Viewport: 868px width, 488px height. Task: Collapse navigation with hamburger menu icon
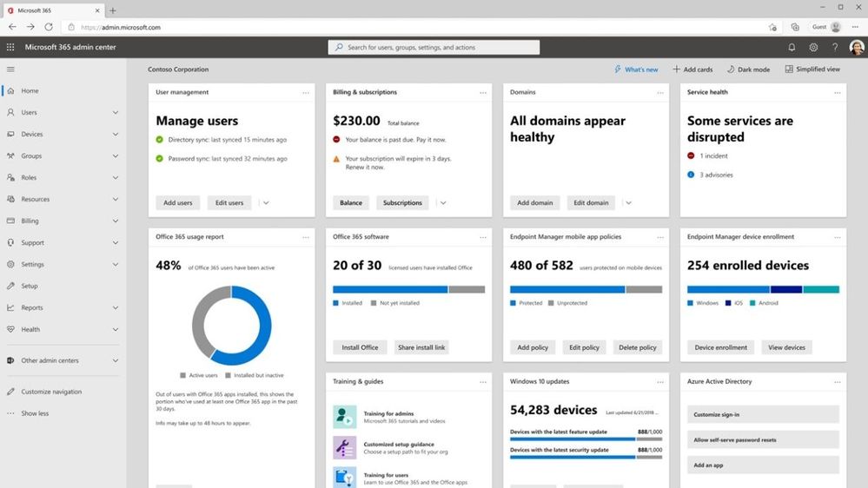click(10, 69)
